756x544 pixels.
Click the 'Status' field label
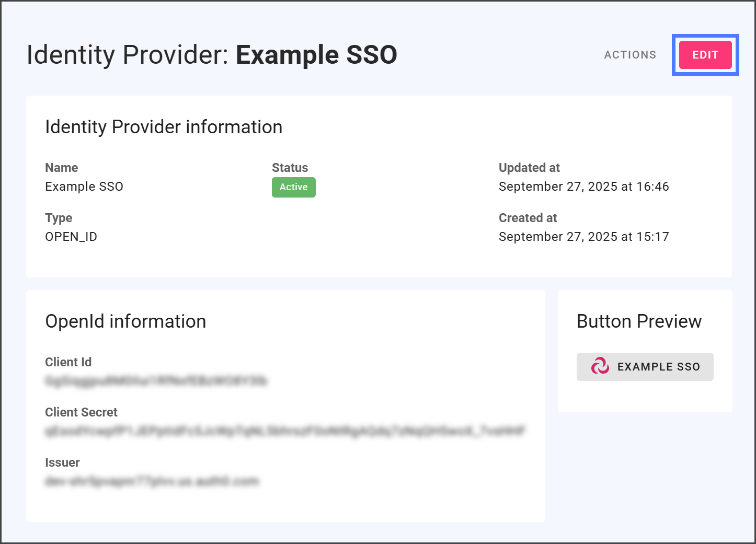[x=290, y=168]
